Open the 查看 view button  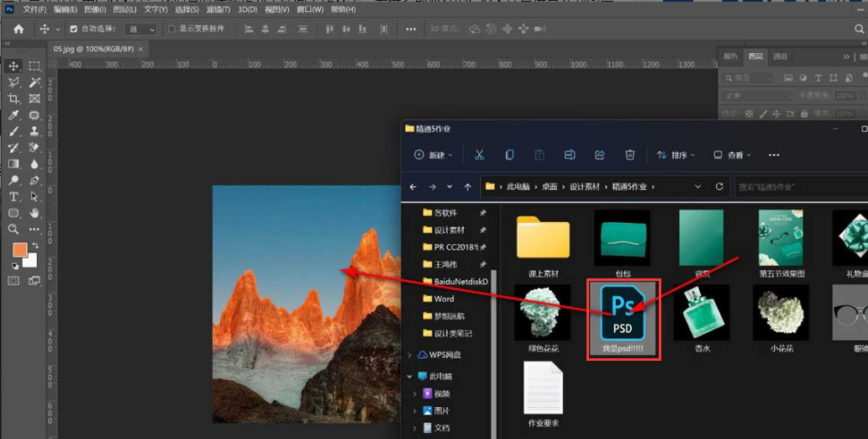(731, 155)
